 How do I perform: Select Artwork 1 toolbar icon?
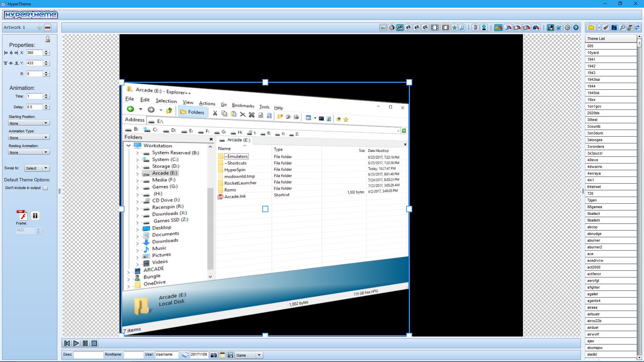[x=400, y=28]
